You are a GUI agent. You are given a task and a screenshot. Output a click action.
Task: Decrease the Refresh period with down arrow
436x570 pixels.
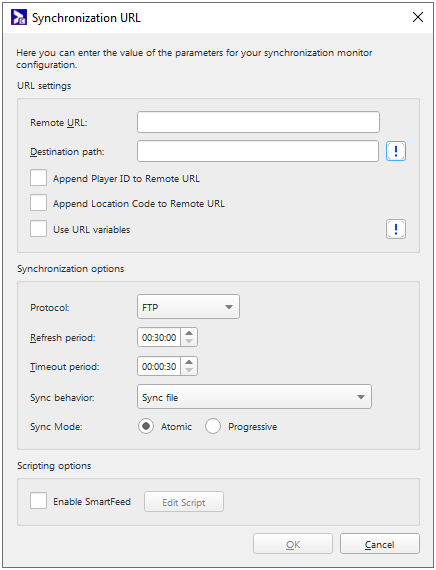pyautogui.click(x=189, y=341)
